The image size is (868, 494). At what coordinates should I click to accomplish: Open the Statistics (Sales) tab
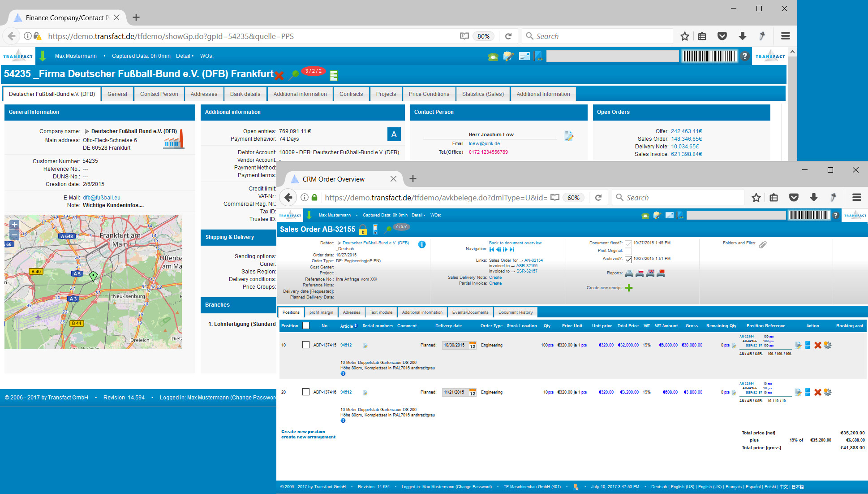(x=483, y=94)
